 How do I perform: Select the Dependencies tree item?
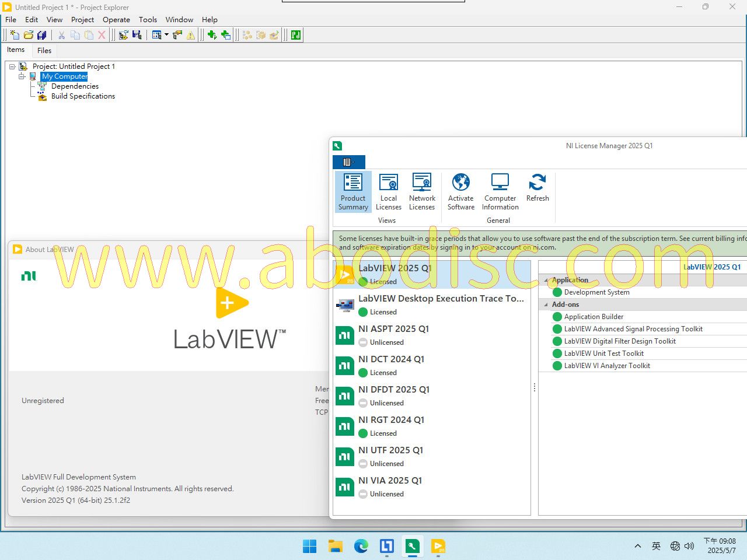coord(75,86)
